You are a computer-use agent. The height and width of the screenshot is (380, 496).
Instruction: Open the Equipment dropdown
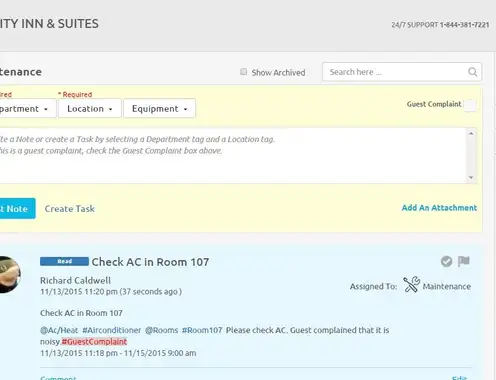pyautogui.click(x=159, y=108)
